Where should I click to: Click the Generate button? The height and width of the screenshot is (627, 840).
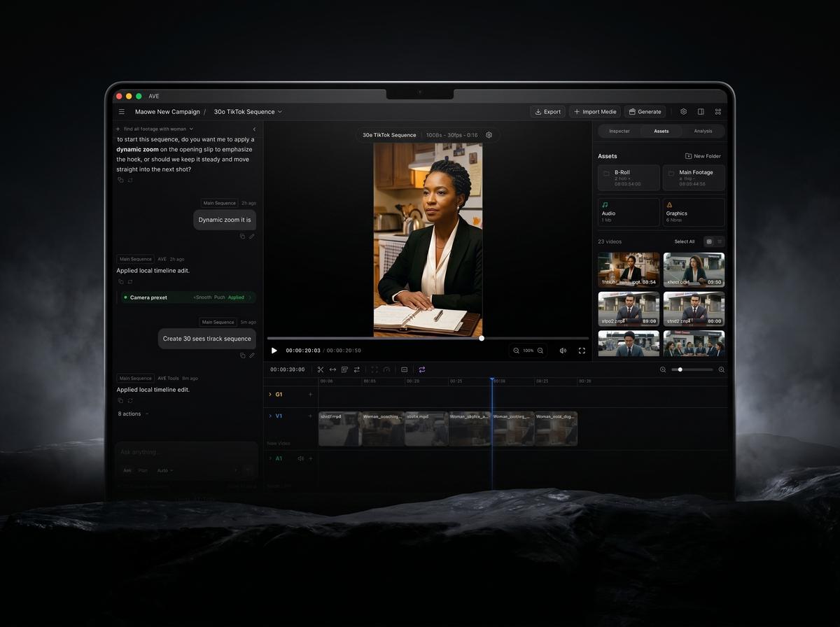pos(645,112)
